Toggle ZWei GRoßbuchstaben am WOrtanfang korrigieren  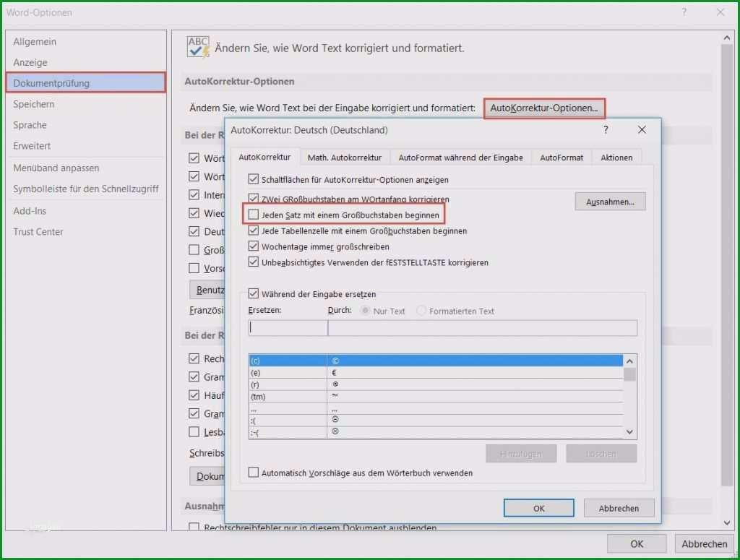(254, 198)
